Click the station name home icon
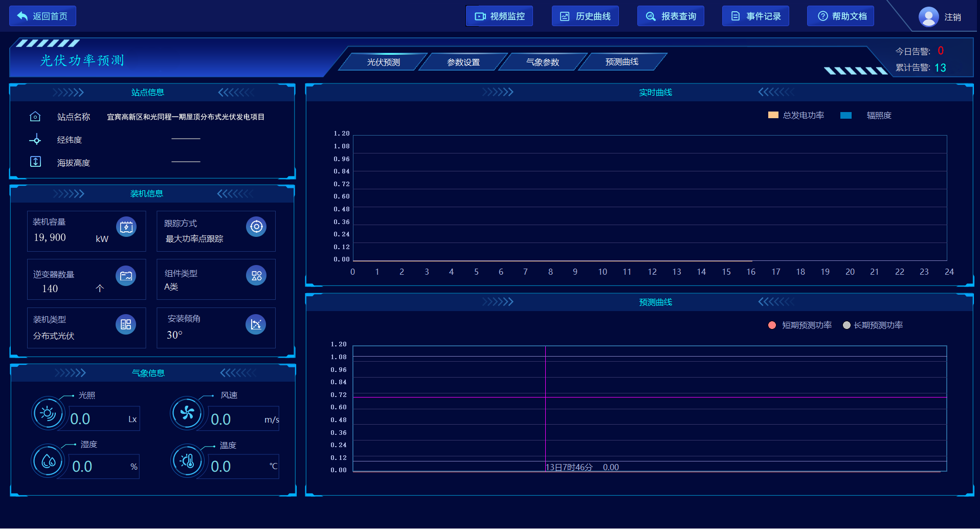The image size is (980, 529). pyautogui.click(x=35, y=117)
